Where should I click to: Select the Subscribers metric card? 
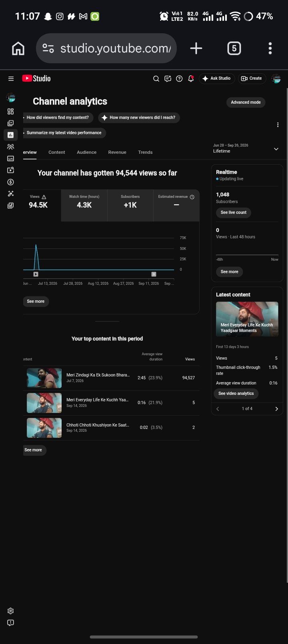(x=130, y=205)
